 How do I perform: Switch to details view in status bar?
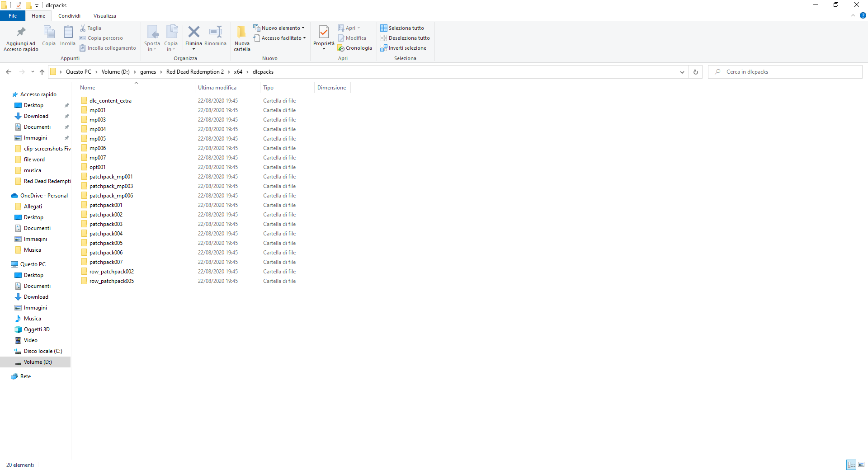click(x=852, y=465)
